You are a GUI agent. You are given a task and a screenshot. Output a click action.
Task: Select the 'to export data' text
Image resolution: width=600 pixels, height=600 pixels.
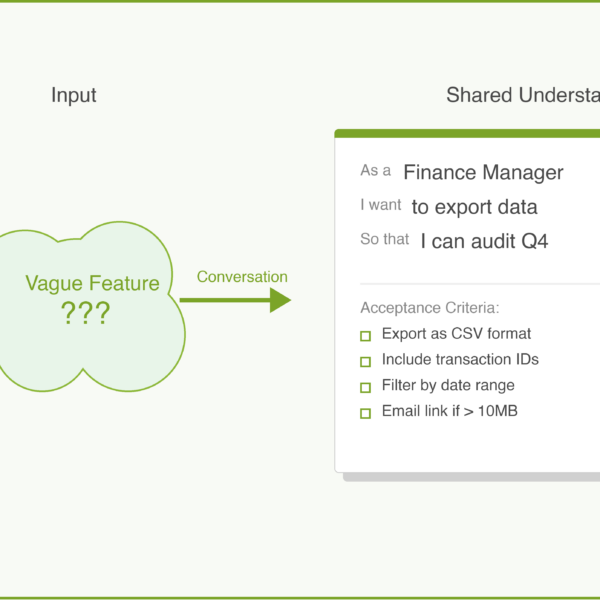(474, 207)
